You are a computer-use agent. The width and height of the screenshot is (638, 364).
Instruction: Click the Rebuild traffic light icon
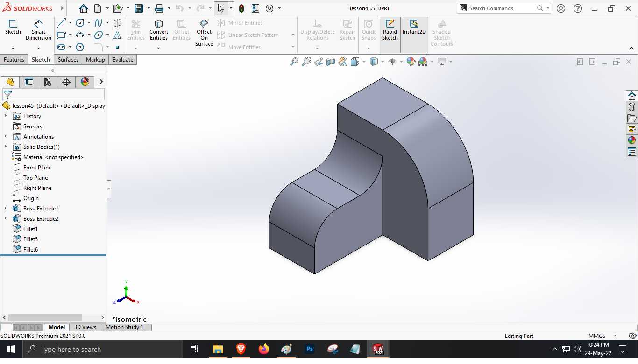(x=241, y=8)
